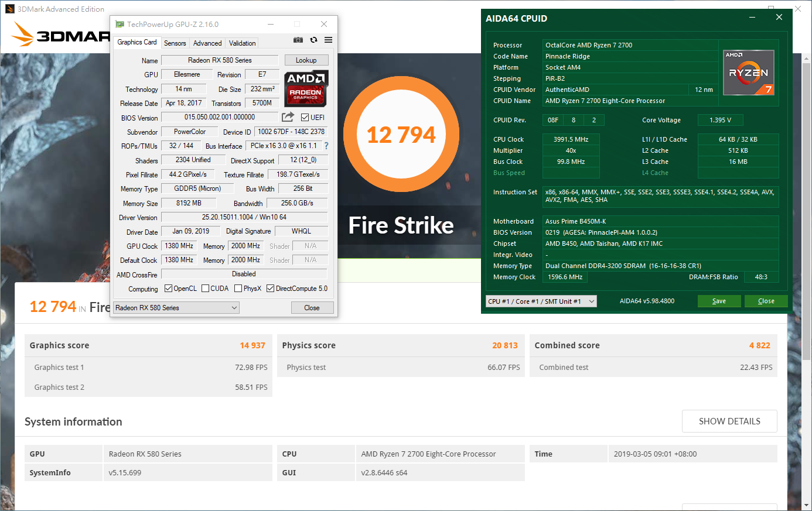The image size is (812, 511).
Task: Toggle the OpenCL checkbox
Action: (169, 289)
